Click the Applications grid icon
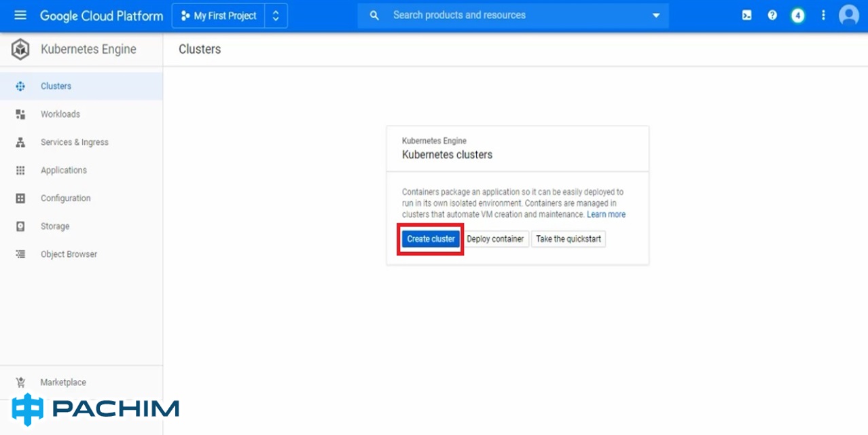The width and height of the screenshot is (868, 435). tap(20, 170)
